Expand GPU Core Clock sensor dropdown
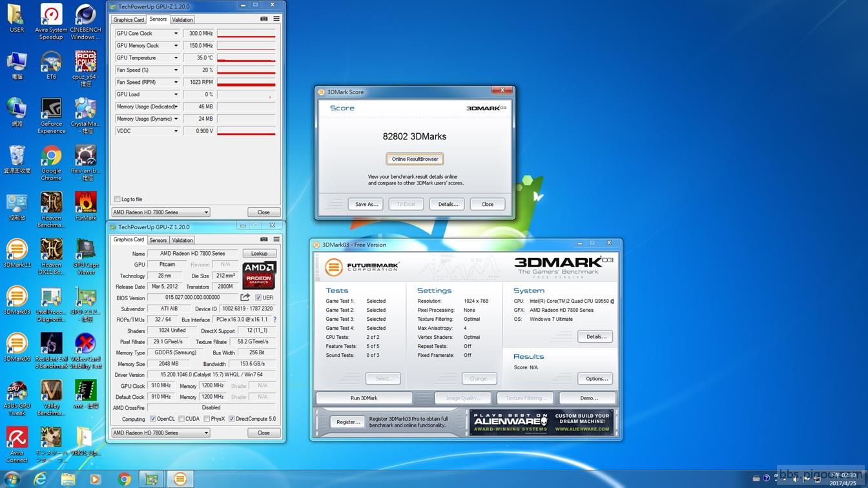 pyautogui.click(x=176, y=34)
